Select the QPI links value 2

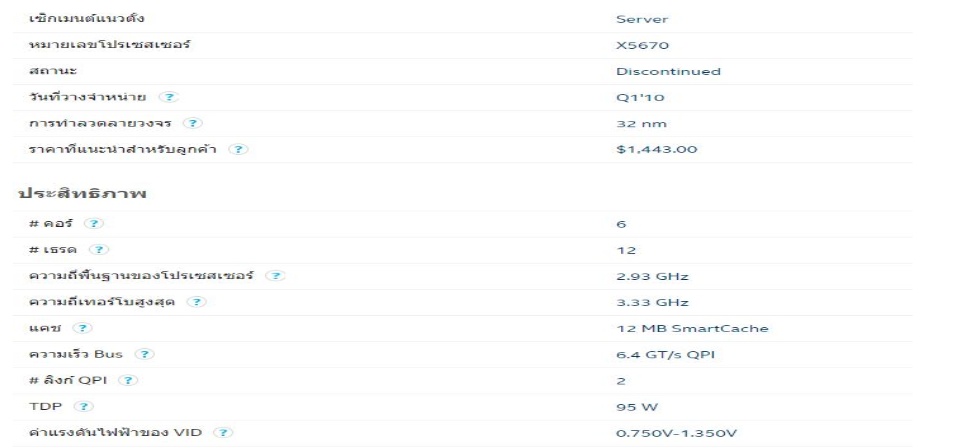(621, 381)
